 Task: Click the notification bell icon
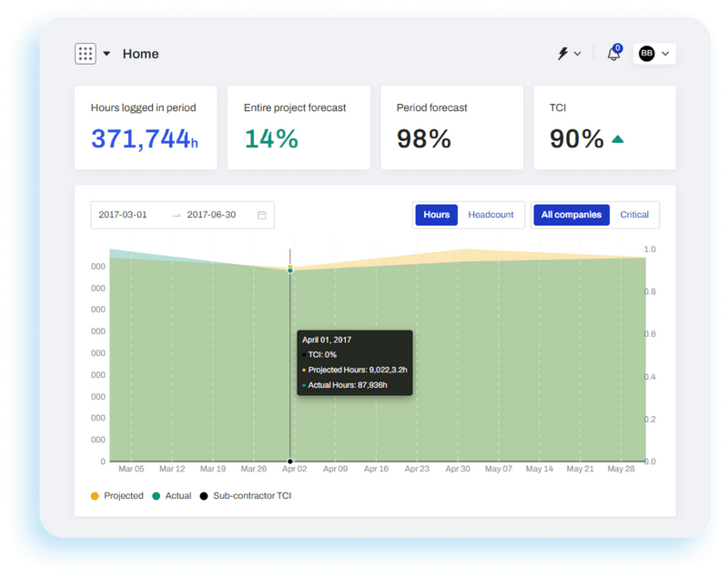coord(612,53)
